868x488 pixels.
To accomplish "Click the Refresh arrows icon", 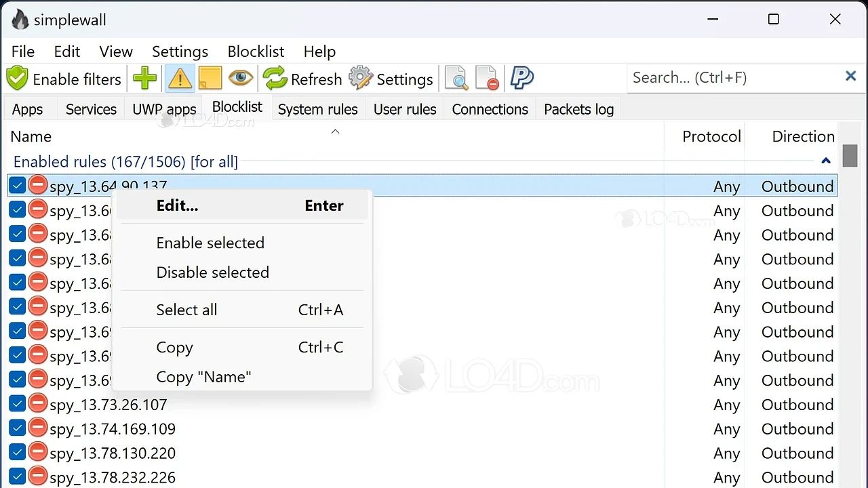I will point(275,79).
